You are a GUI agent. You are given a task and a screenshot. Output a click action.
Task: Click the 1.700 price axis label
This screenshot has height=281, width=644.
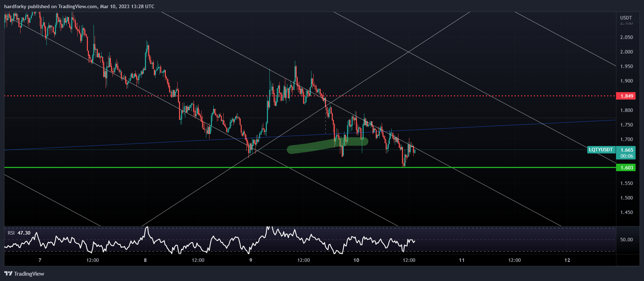click(626, 139)
